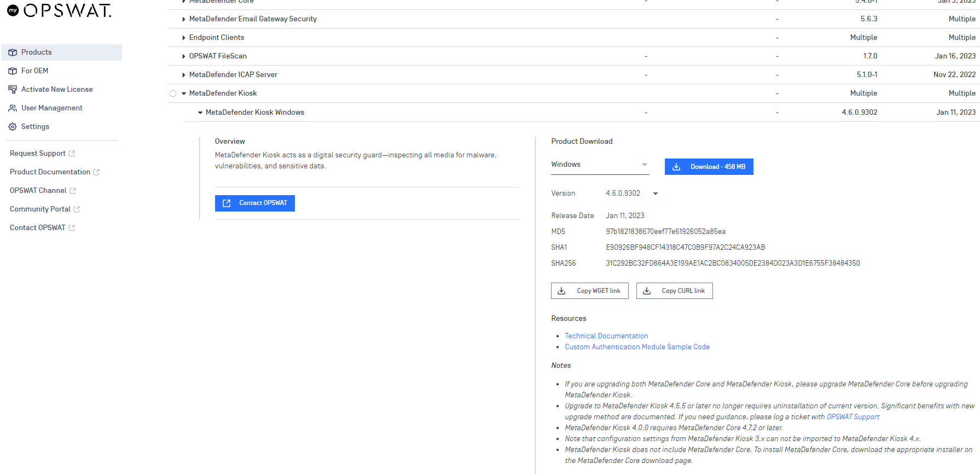The height and width of the screenshot is (475, 980).
Task: Click the Copy CURL link button
Action: coord(675,291)
